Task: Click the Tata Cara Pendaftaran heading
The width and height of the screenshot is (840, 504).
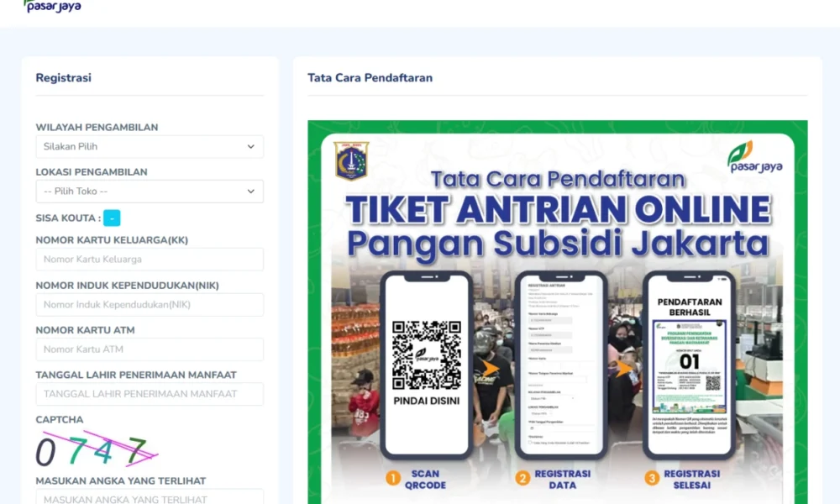Action: (x=370, y=77)
